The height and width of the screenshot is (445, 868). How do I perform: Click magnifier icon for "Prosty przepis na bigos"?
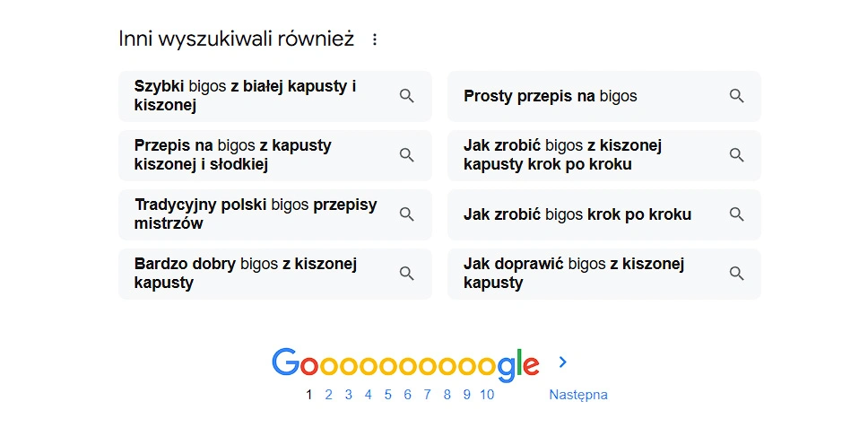click(736, 96)
